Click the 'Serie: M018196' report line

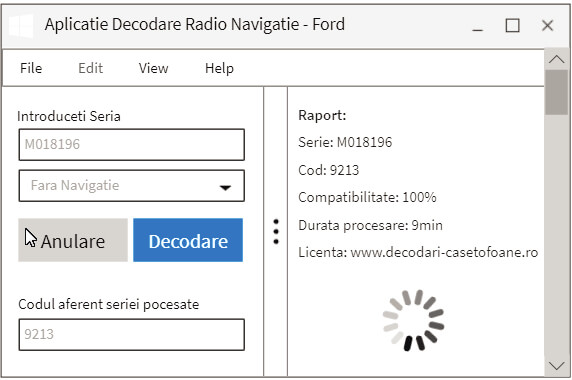(x=345, y=142)
